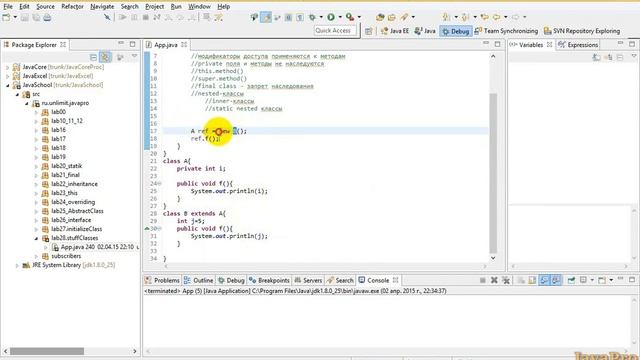The height and width of the screenshot is (360, 640).
Task: Click Collapse All in Package Explorer
Action: [93, 58]
